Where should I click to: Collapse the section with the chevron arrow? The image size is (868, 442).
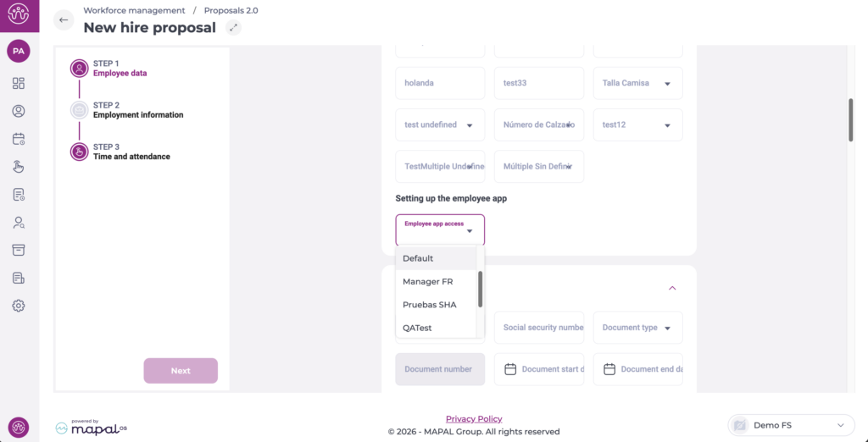click(672, 288)
